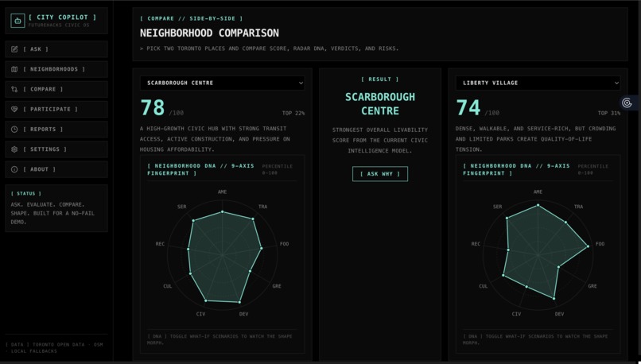Viewport: 641px width, 364px height.
Task: Open the Participate section
Action: tap(56, 109)
